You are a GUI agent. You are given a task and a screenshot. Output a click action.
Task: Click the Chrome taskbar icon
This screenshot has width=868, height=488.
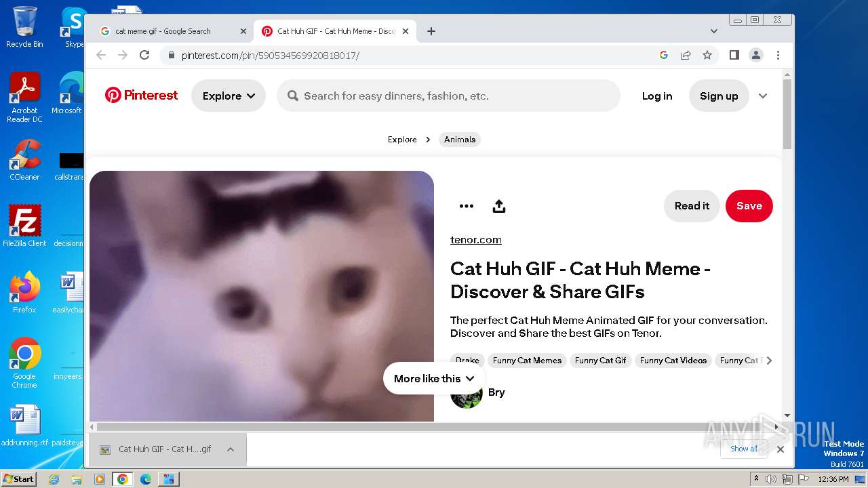click(123, 479)
